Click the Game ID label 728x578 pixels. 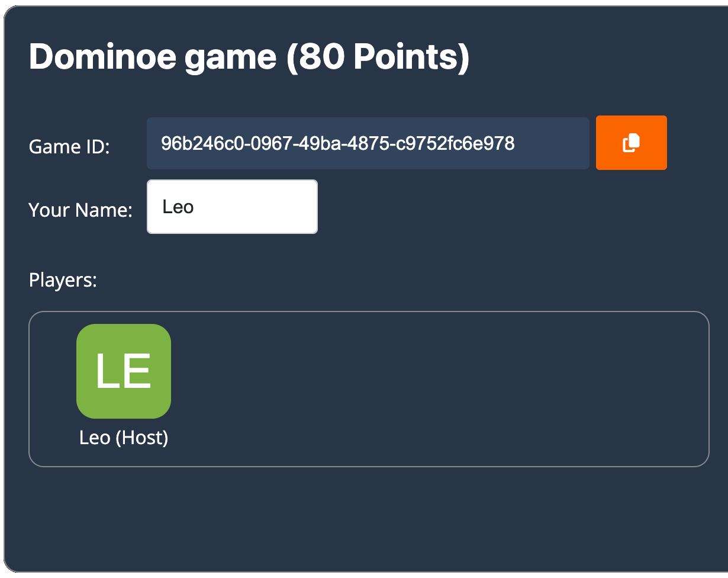click(69, 146)
